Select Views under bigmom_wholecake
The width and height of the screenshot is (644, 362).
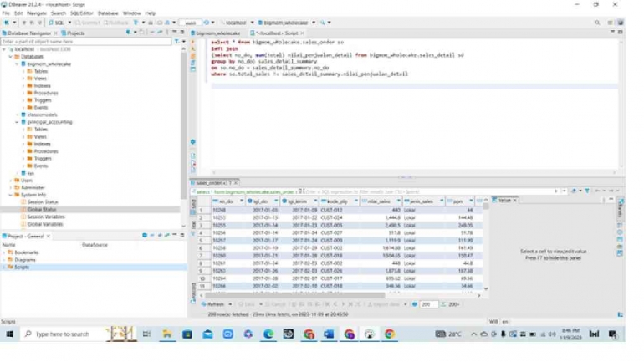pos(37,79)
